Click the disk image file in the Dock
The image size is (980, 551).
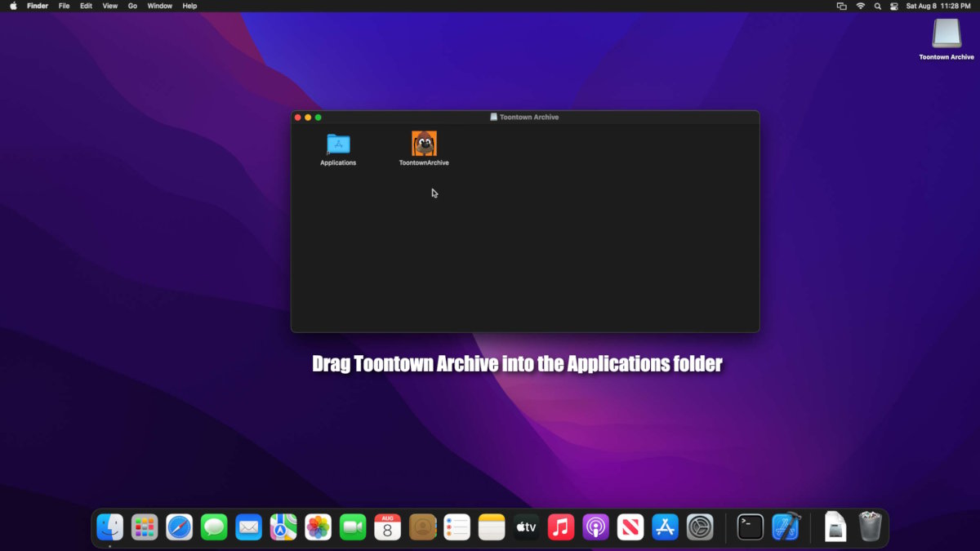[x=835, y=527]
